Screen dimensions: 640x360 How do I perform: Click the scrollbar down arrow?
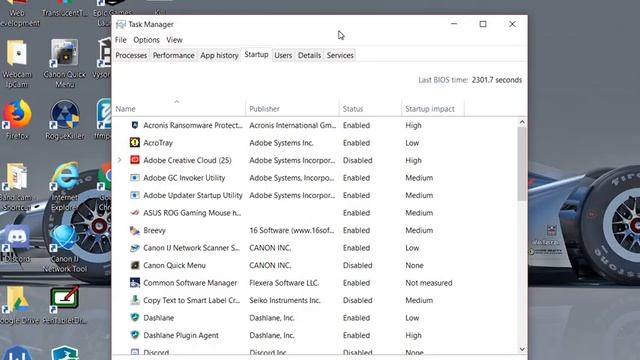pyautogui.click(x=522, y=349)
